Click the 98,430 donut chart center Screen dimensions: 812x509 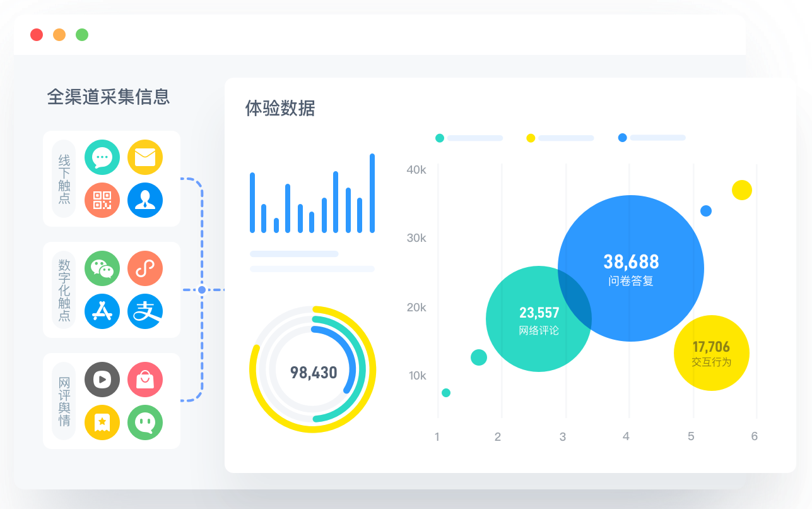tap(314, 372)
